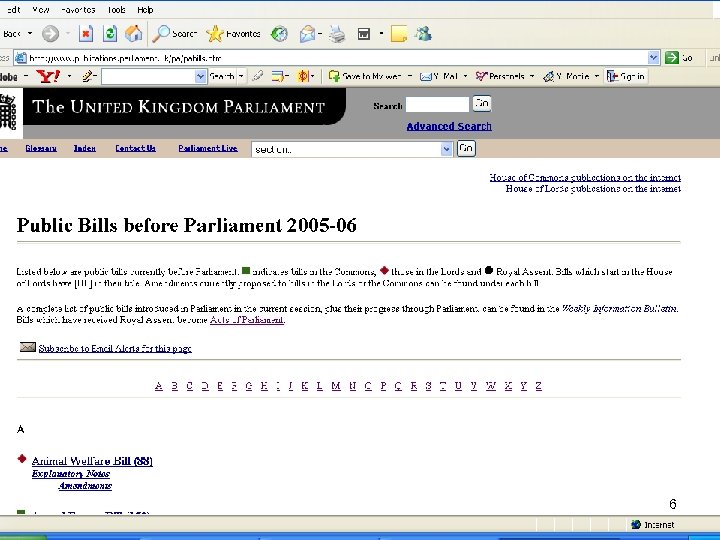Image resolution: width=720 pixels, height=540 pixels.
Task: Open the Contact Us link
Action: point(135,148)
